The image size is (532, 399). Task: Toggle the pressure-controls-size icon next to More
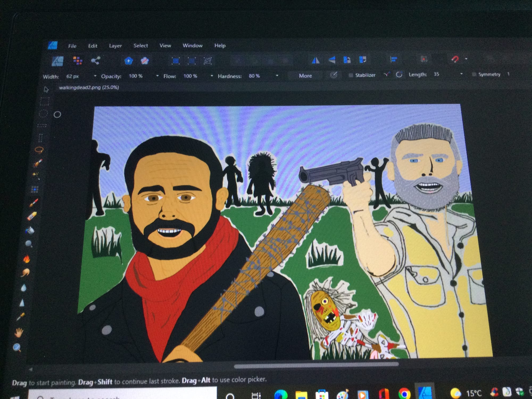(x=334, y=75)
